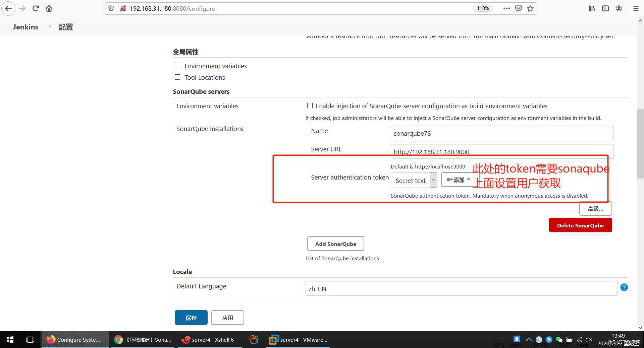
Task: Click the scrollbar up arrow
Action: pos(640,21)
